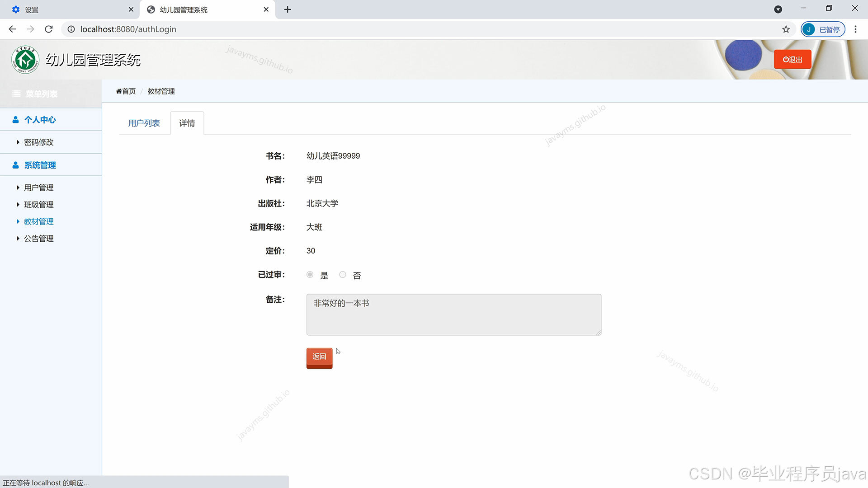The width and height of the screenshot is (868, 488).
Task: Open 公告管理 in sidebar
Action: 38,239
